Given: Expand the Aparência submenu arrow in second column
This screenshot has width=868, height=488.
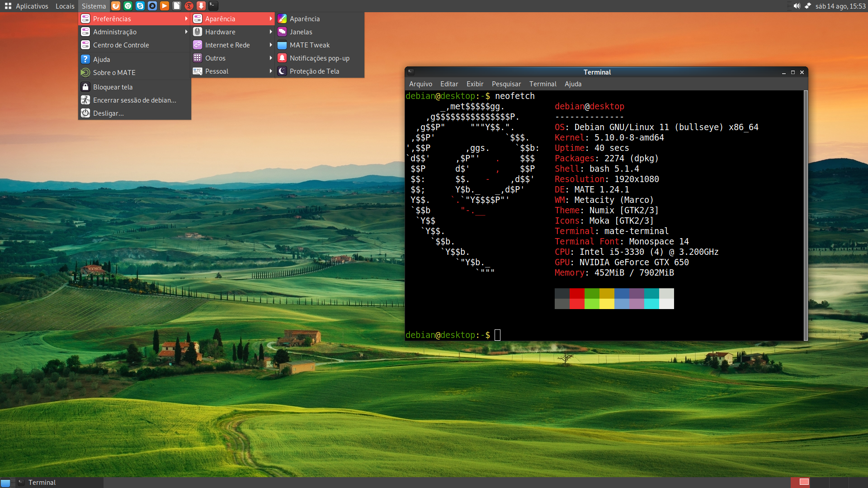Looking at the screenshot, I should point(271,19).
